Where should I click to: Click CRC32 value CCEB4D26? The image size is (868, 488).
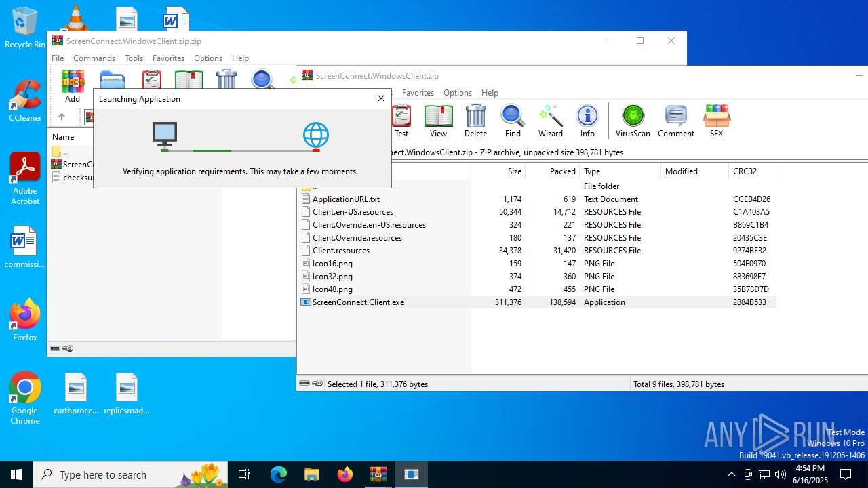[751, 199]
